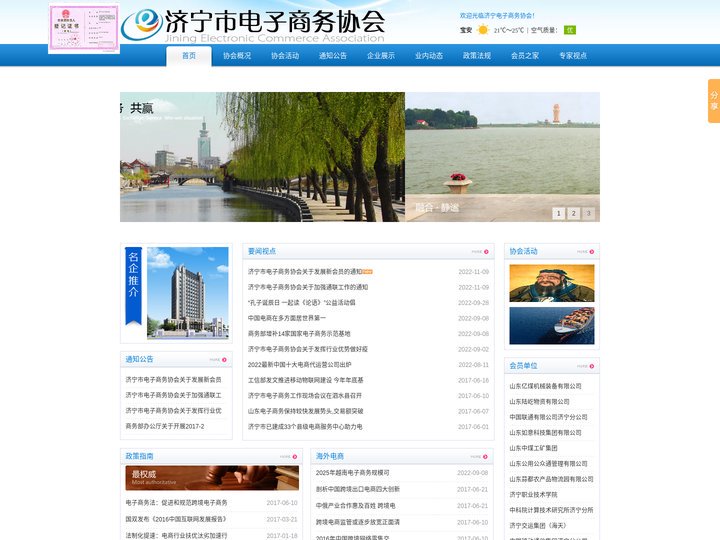
Task: Open the cargo ship thumbnail
Action: (552, 326)
